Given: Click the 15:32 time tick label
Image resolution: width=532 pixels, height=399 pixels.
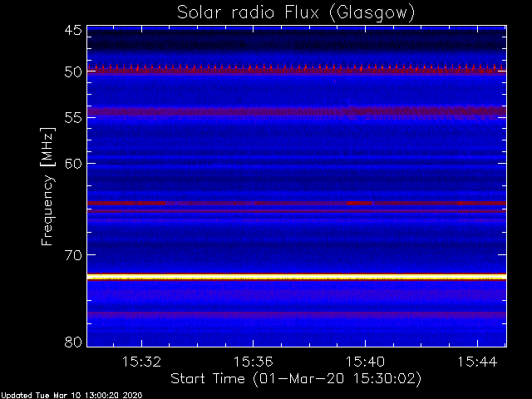Looking at the screenshot, I should click(x=141, y=362).
